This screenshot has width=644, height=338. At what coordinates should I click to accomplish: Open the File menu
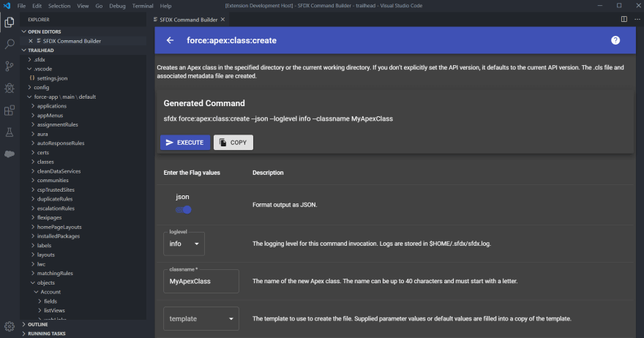pos(21,6)
